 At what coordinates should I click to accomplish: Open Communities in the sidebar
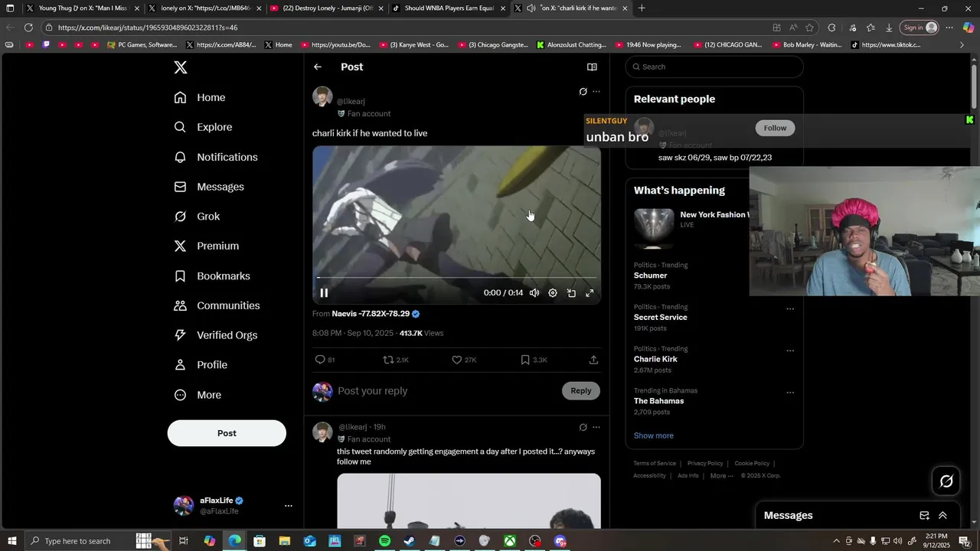pos(217,305)
